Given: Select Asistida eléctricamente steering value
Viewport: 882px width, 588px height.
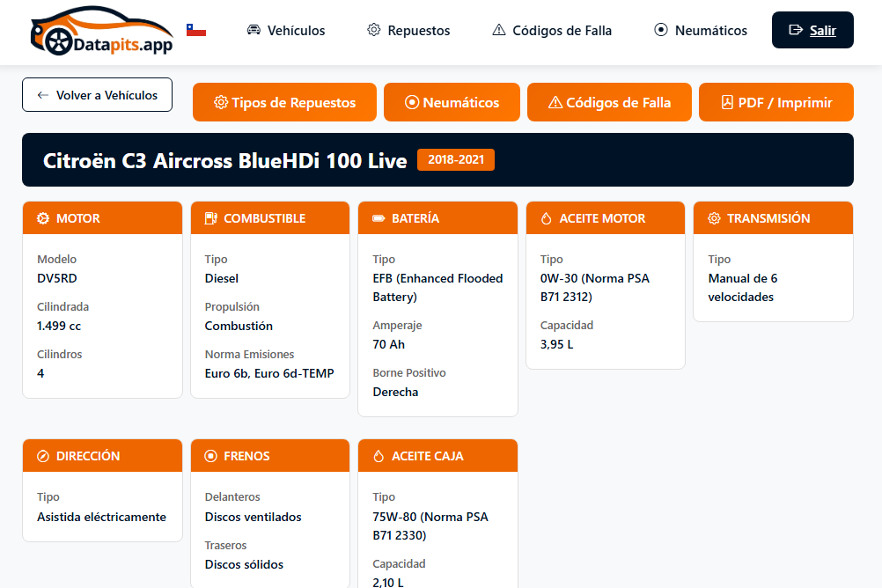Looking at the screenshot, I should pos(102,517).
